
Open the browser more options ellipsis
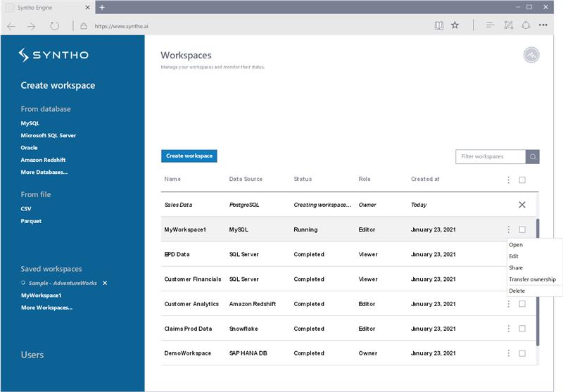(x=543, y=25)
